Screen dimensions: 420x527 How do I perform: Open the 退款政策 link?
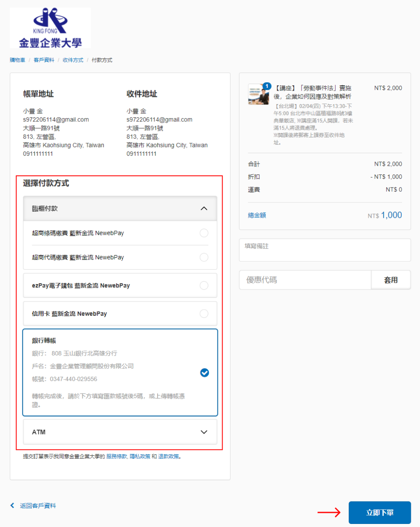(168, 456)
